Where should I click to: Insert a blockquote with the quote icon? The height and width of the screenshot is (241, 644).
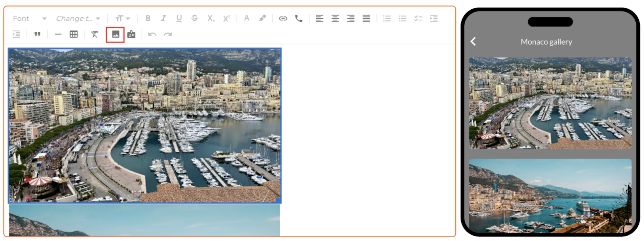pyautogui.click(x=37, y=34)
